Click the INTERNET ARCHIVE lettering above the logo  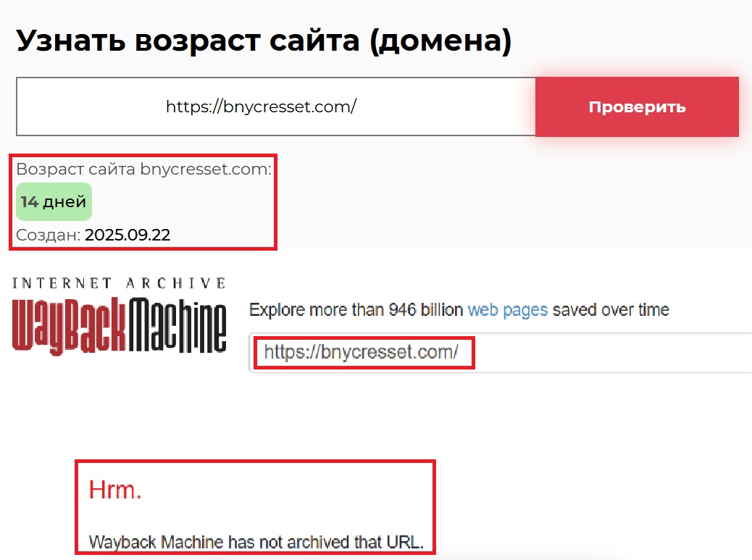click(x=120, y=282)
